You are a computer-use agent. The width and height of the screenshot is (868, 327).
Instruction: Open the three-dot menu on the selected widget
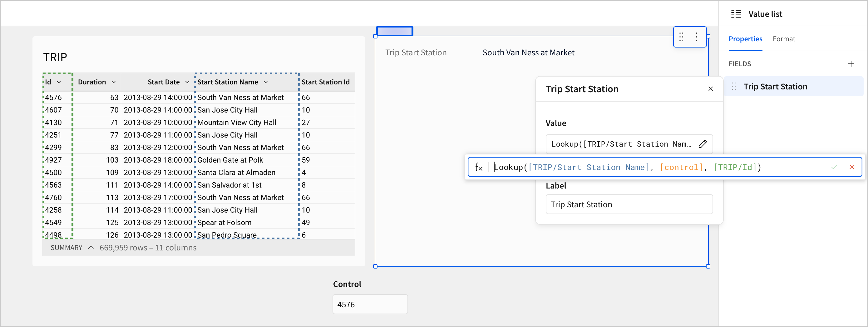[696, 37]
